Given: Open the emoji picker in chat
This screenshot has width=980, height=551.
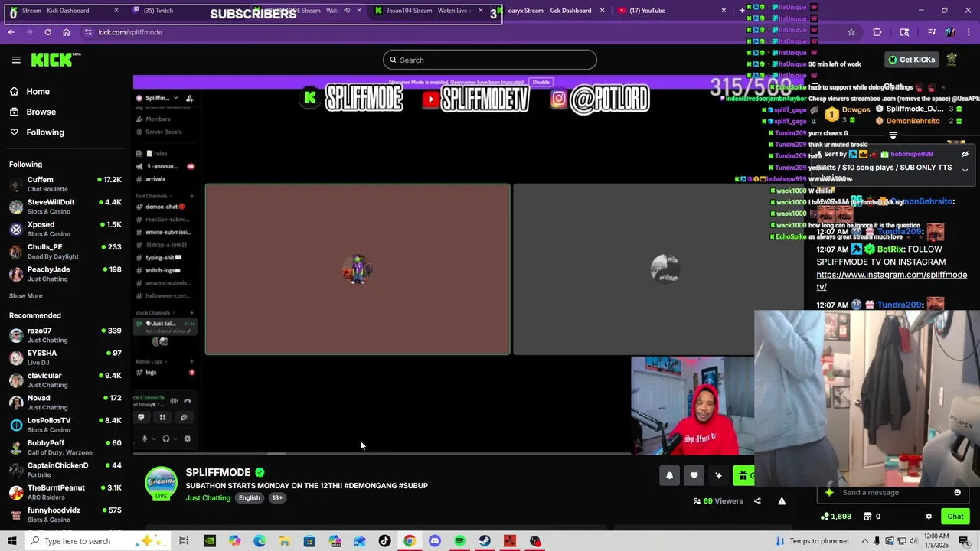Looking at the screenshot, I should (x=957, y=493).
